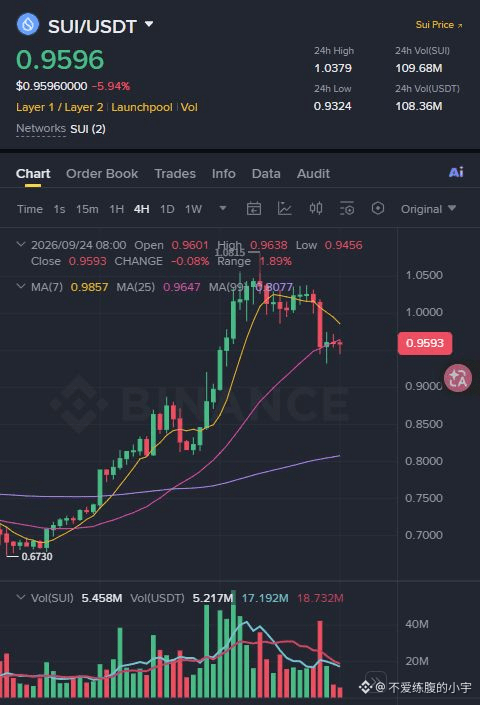Select the 4H timeframe
The image size is (480, 705).
click(142, 209)
